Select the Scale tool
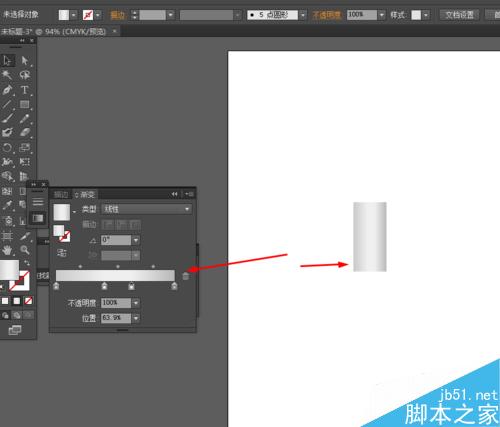The width and height of the screenshot is (500, 427). (24, 147)
